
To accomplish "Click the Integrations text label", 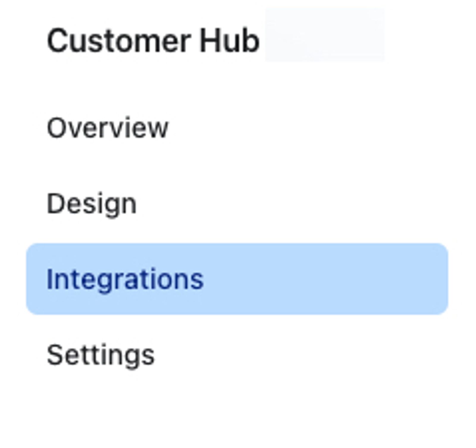I will click(x=125, y=280).
